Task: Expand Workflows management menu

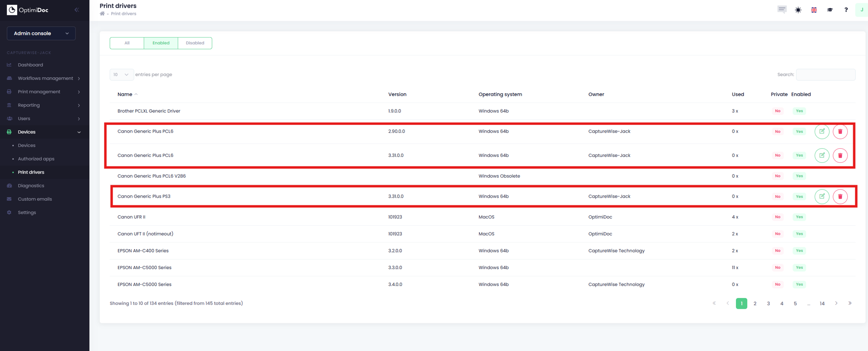Action: tap(45, 78)
